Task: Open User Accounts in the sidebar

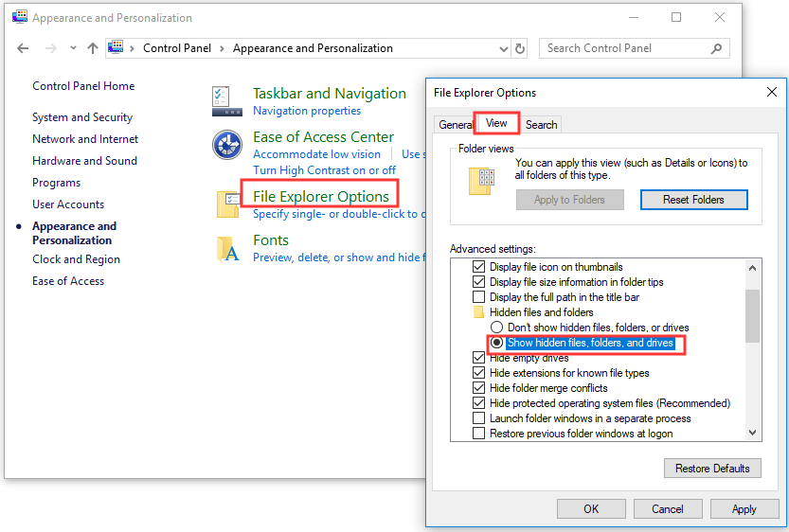Action: [68, 204]
